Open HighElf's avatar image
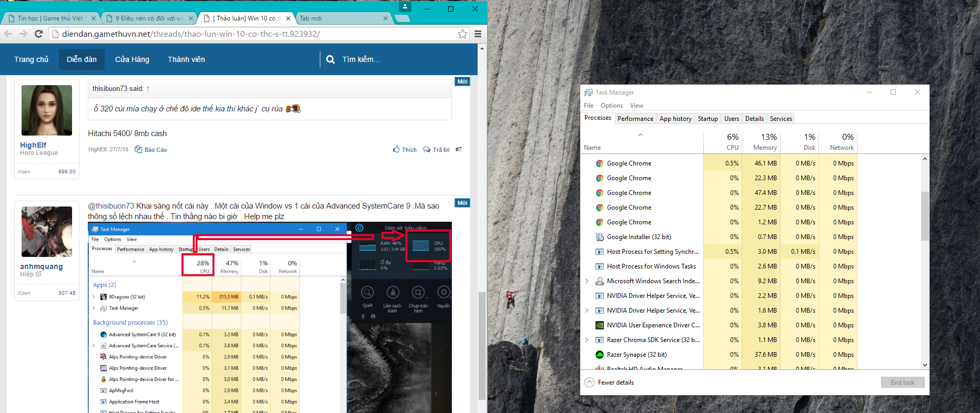The height and width of the screenshot is (413, 980). click(47, 110)
